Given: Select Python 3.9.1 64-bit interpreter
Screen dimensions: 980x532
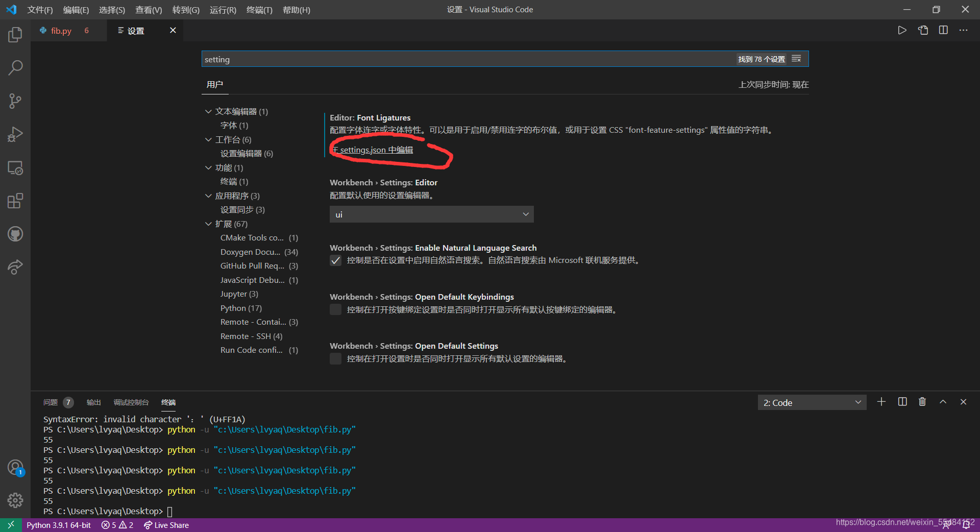Looking at the screenshot, I should pyautogui.click(x=59, y=525).
